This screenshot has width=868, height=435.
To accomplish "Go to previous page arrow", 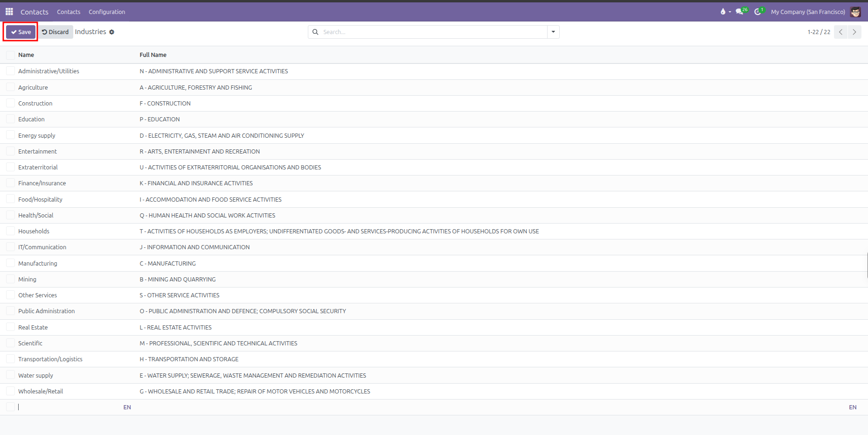I will 841,32.
